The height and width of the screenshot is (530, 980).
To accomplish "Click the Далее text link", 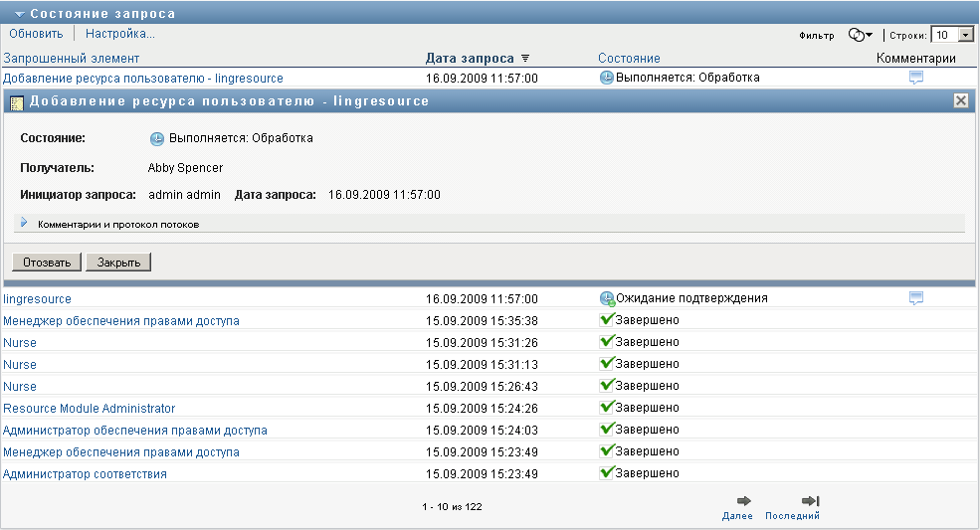I will coord(737,516).
